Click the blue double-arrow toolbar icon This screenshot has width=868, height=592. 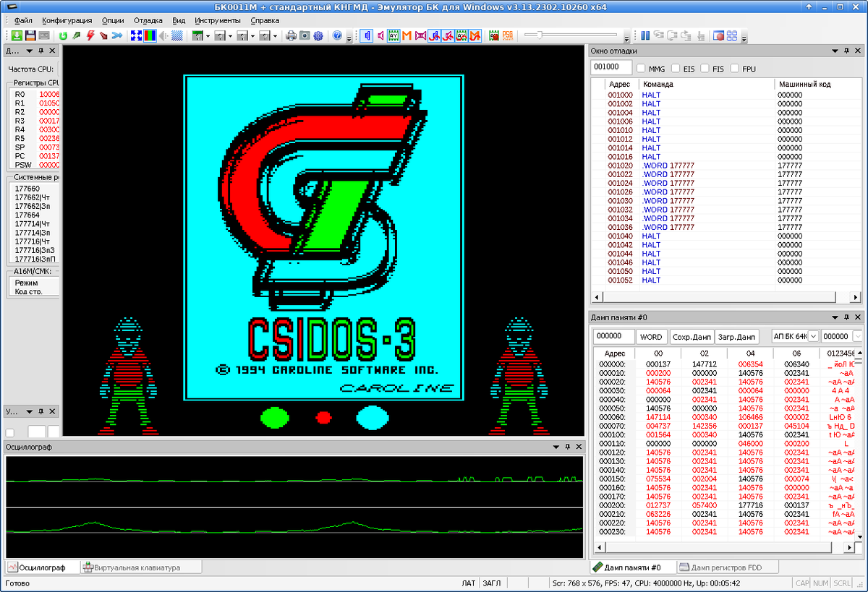coord(117,35)
